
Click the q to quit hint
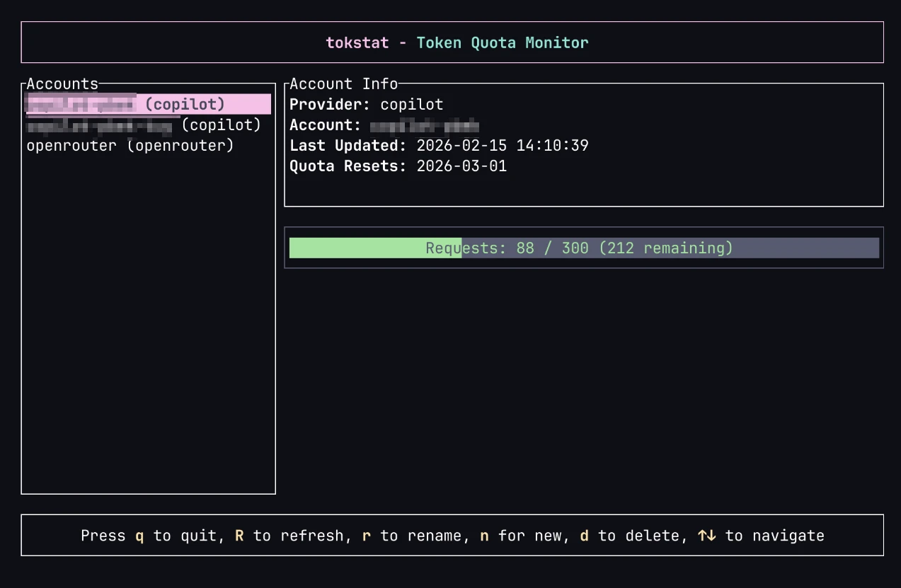point(176,536)
